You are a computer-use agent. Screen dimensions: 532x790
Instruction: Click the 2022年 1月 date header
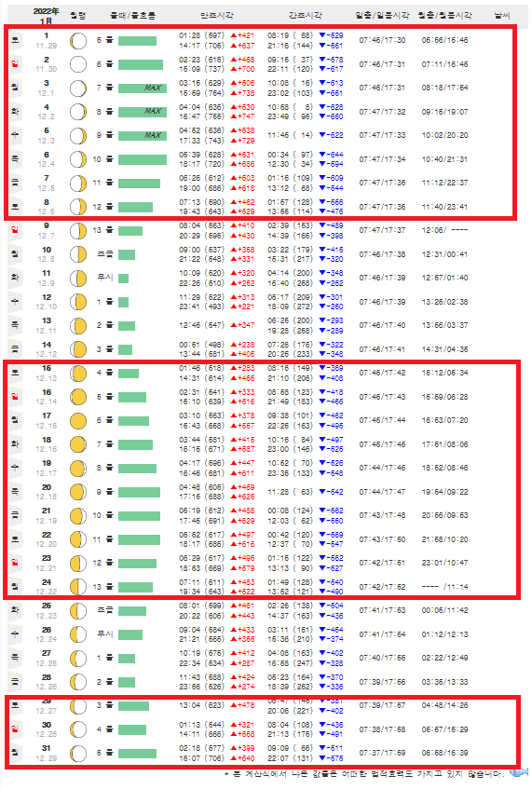pos(46,16)
